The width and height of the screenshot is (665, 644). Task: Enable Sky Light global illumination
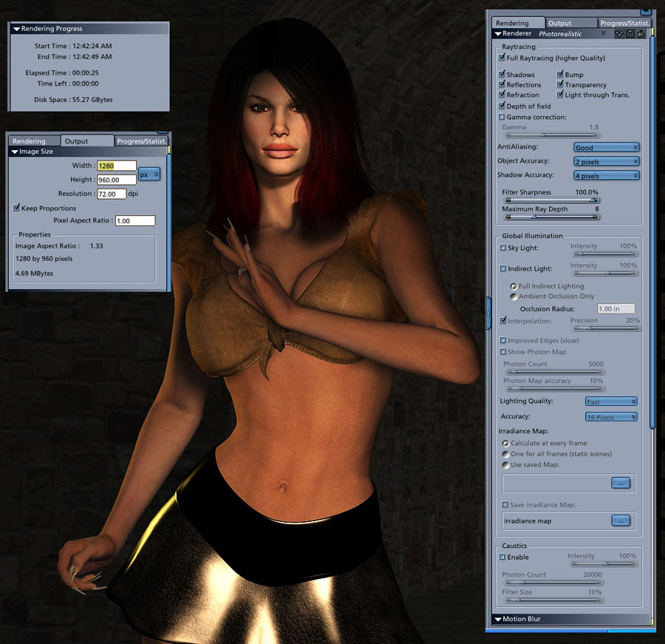503,248
